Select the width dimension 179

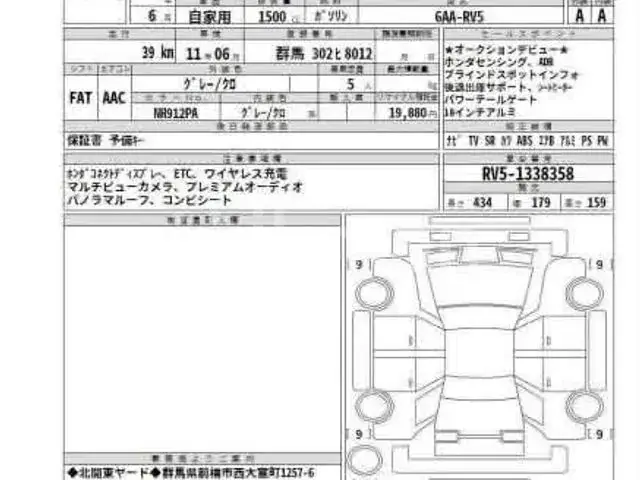coord(541,202)
